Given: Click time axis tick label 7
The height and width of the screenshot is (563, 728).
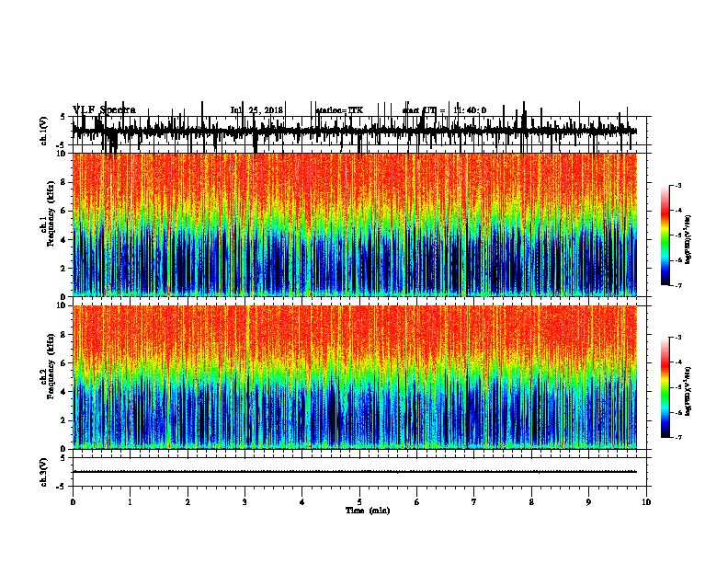Looking at the screenshot, I should coord(474,502).
